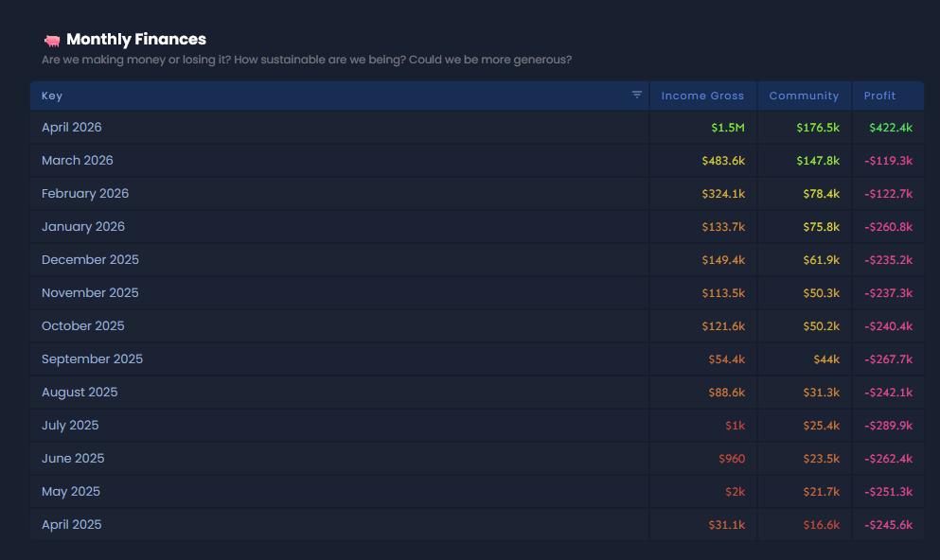Select the June 2025 row label
The height and width of the screenshot is (560, 940).
tap(73, 458)
